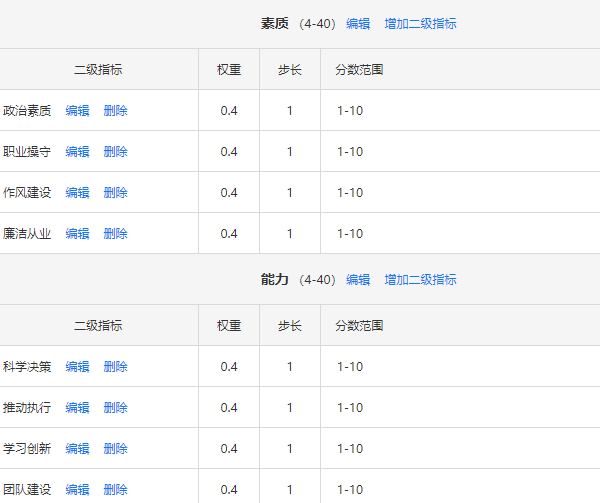Delete the 推动执行 indicator
This screenshot has height=503, width=600.
[x=116, y=407]
